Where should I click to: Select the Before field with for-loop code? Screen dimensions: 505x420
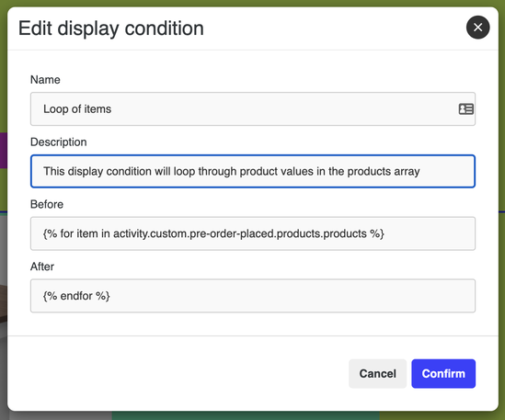tap(253, 233)
